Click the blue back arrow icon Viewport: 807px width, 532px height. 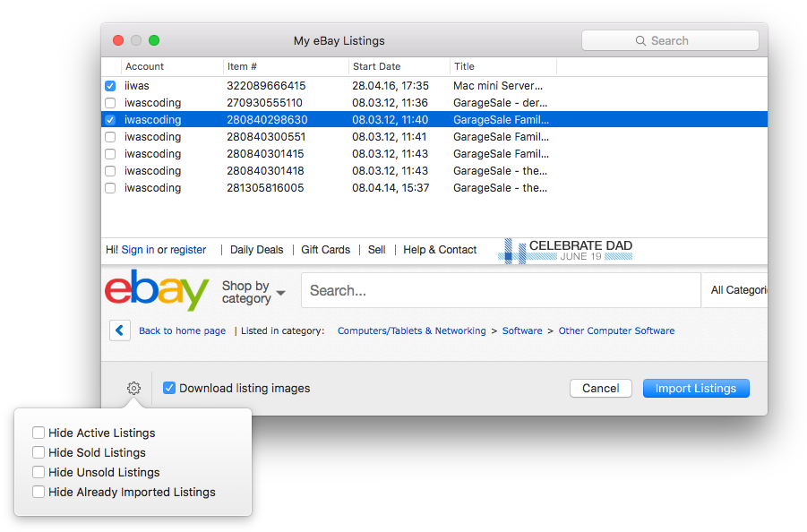(x=120, y=330)
